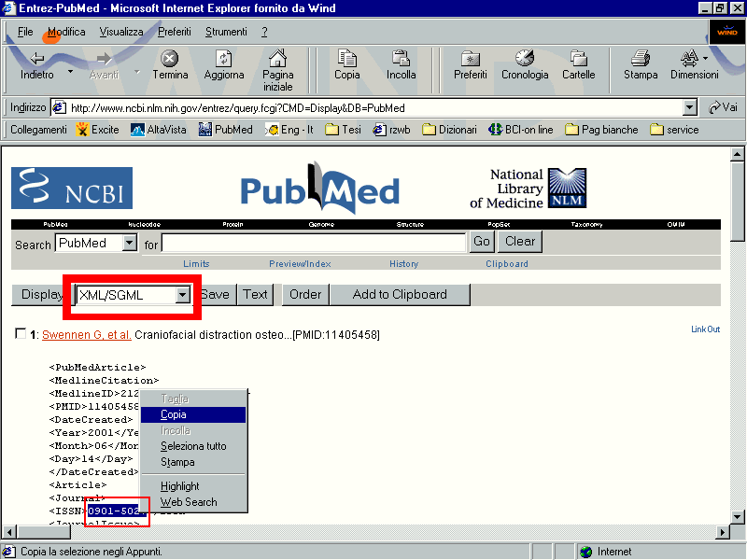The image size is (747, 560).
Task: Click Indietro back arrow icon
Action: [37, 59]
